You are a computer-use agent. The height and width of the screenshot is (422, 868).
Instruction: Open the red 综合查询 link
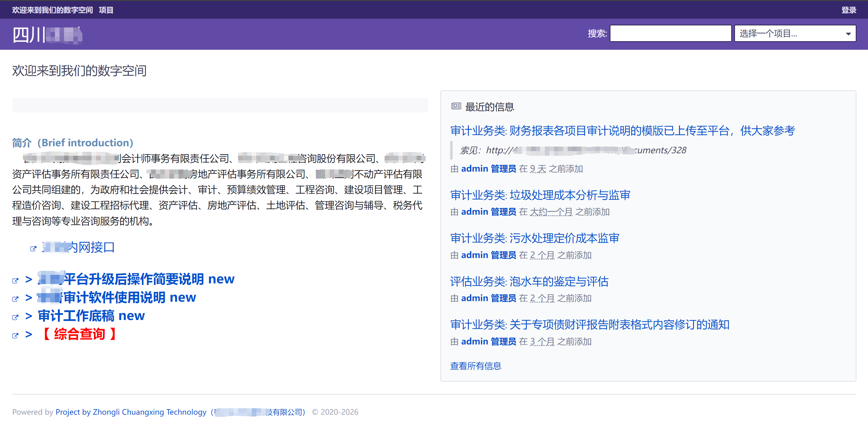[80, 334]
